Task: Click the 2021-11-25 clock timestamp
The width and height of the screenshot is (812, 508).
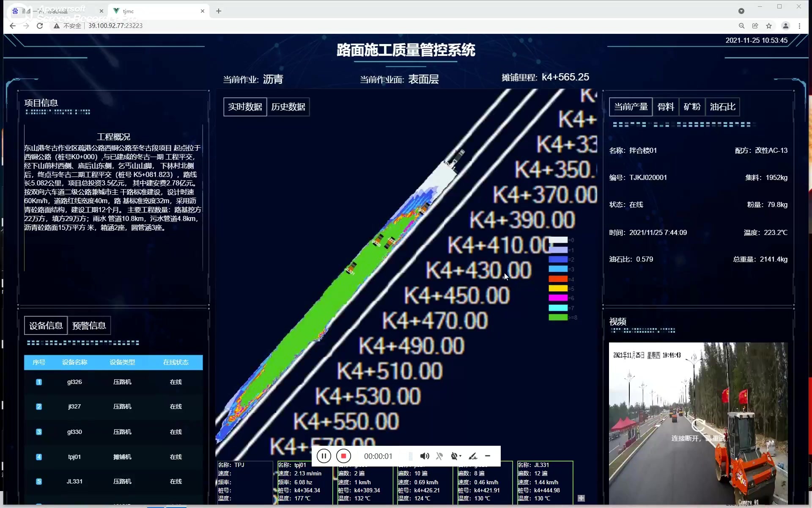Action: tap(757, 41)
